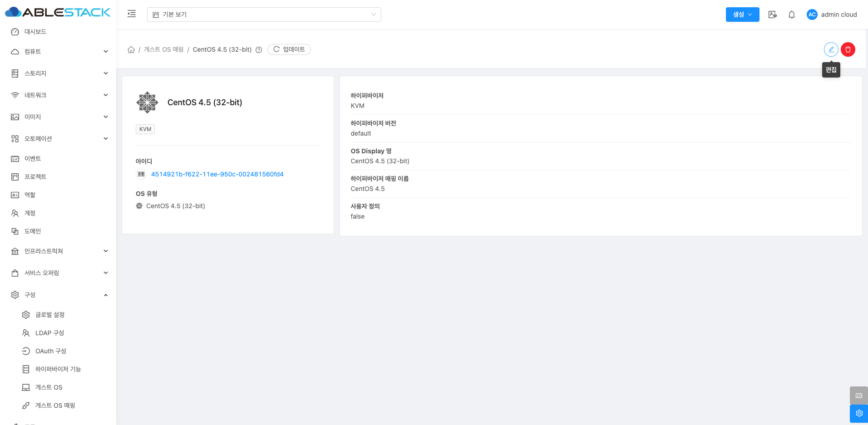Open 글로벌 설정 under 구성
Viewport: 868px width, 425px height.
58,315
